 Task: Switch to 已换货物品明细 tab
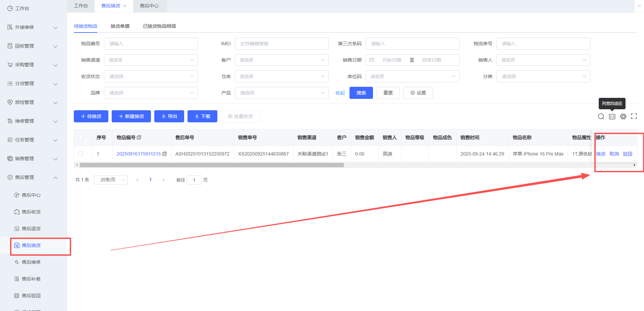159,26
